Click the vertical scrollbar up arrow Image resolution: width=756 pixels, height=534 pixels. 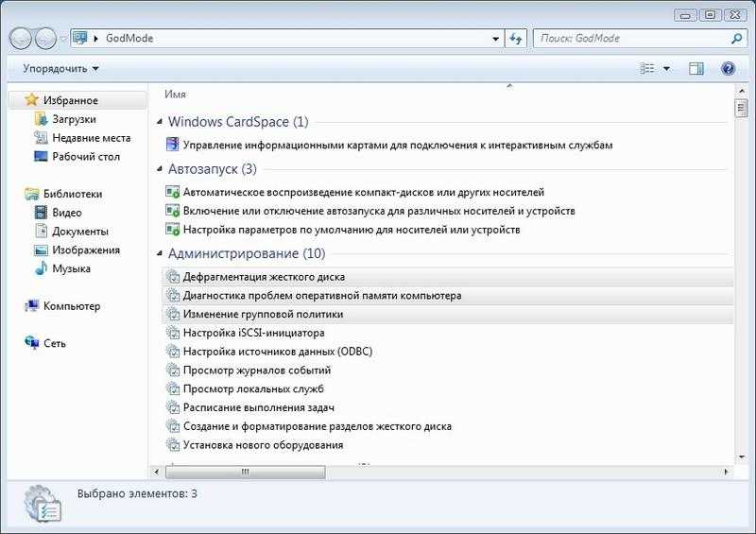pos(742,91)
